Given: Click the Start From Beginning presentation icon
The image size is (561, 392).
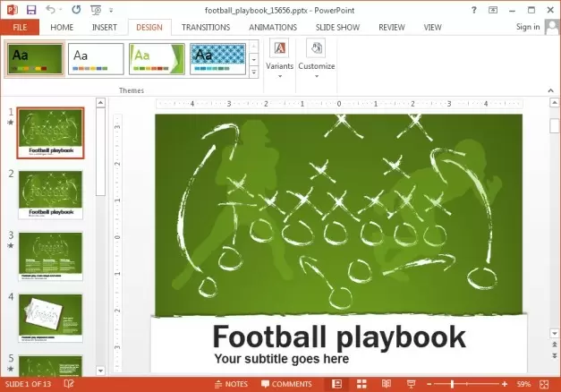Looking at the screenshot, I should tap(96, 9).
